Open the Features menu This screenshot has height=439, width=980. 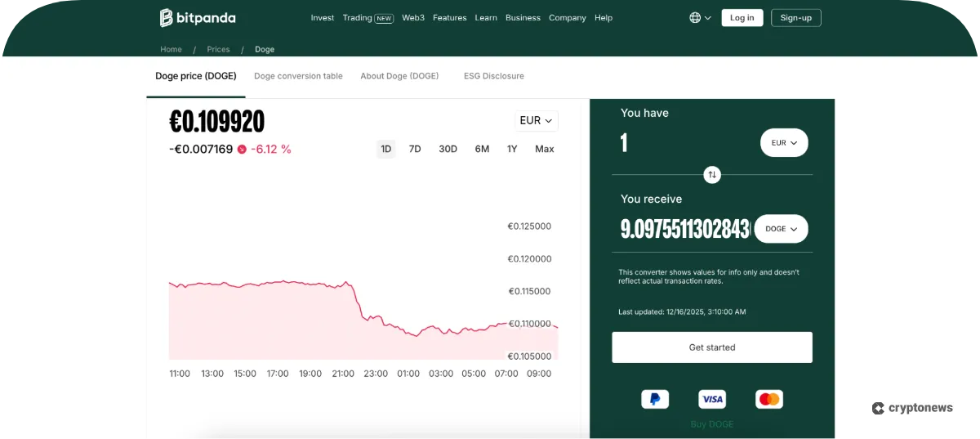pos(450,18)
